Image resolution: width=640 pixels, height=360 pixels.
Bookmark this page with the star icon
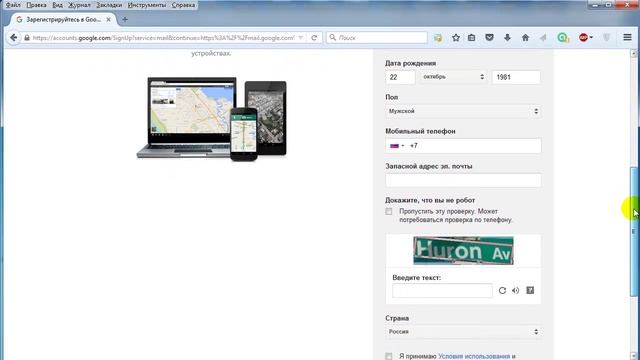[x=456, y=38]
